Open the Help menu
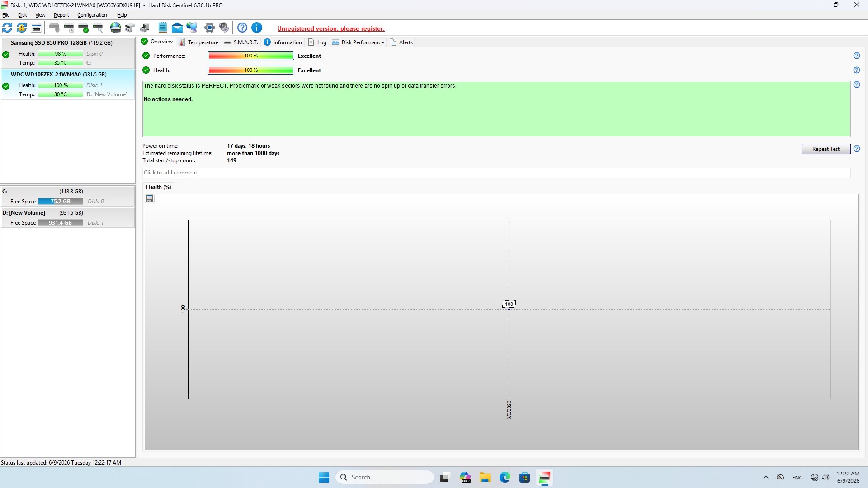 click(x=122, y=15)
